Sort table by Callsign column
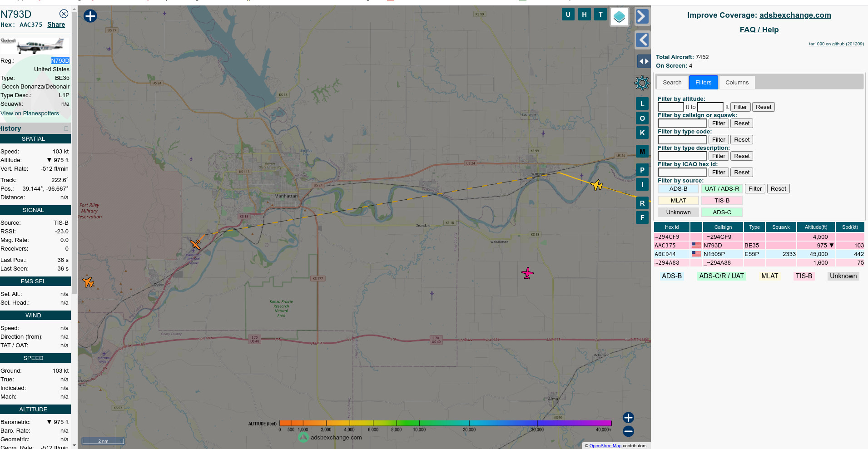This screenshot has height=449, width=868. 723,227
